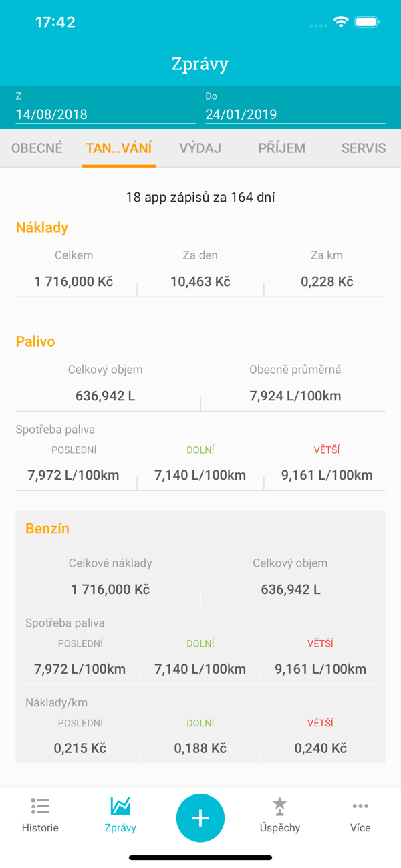Open the Z start date field
Image resolution: width=401 pixels, height=868 pixels.
pyautogui.click(x=106, y=114)
